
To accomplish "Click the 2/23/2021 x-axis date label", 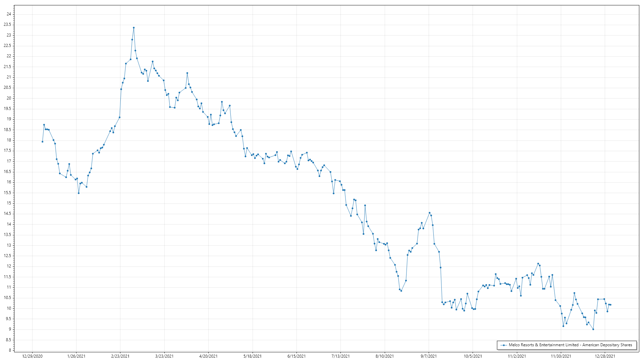I will point(120,356).
